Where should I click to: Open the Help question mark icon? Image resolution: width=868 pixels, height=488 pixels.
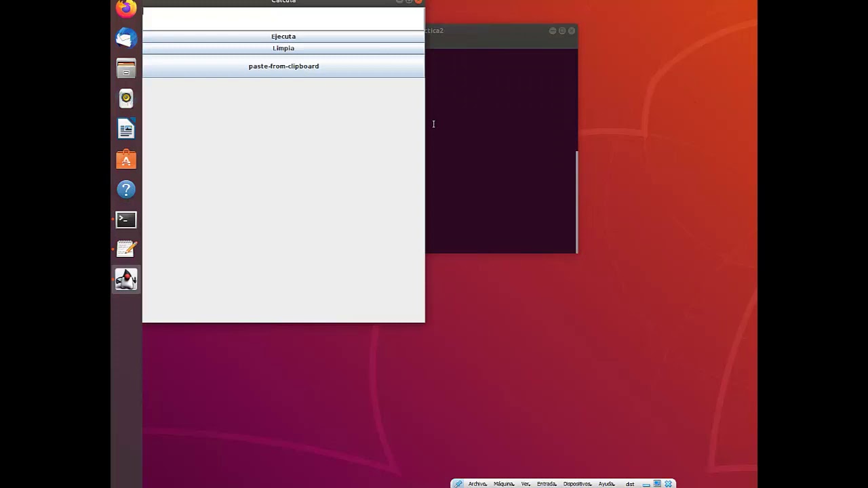click(x=126, y=190)
